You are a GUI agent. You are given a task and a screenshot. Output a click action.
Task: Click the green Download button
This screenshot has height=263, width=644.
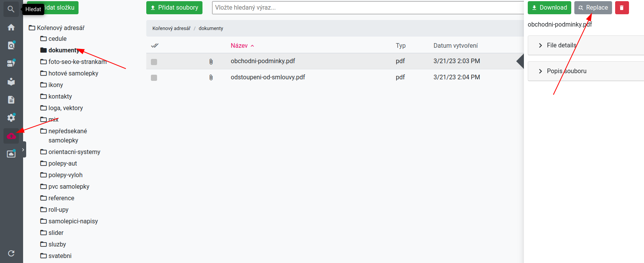click(x=549, y=8)
